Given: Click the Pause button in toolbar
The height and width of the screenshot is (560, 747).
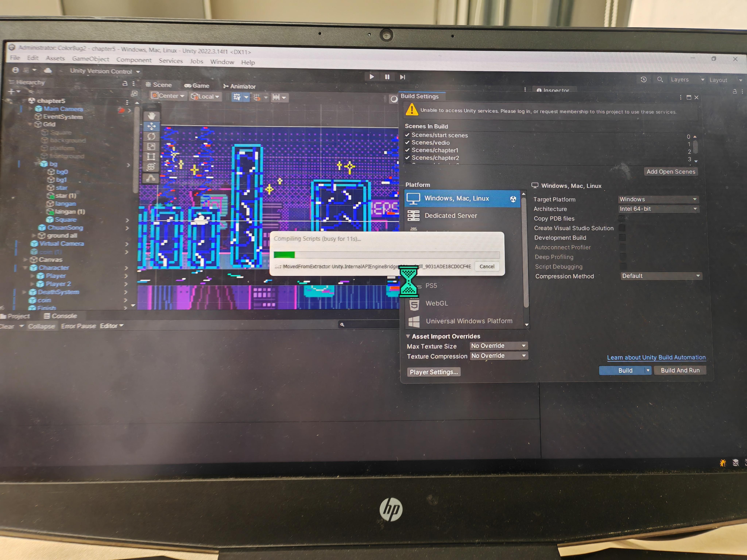Looking at the screenshot, I should point(387,77).
